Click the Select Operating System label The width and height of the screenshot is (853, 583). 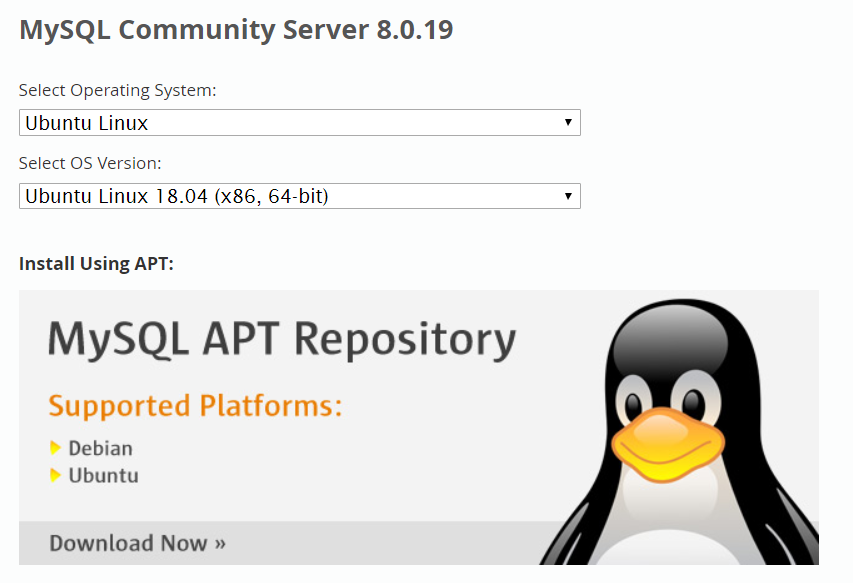click(x=117, y=90)
